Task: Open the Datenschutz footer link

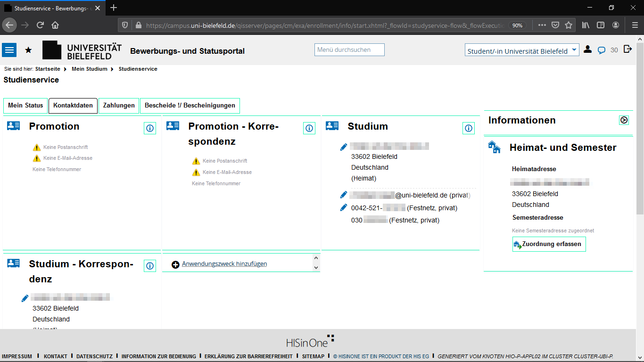Action: (94, 356)
